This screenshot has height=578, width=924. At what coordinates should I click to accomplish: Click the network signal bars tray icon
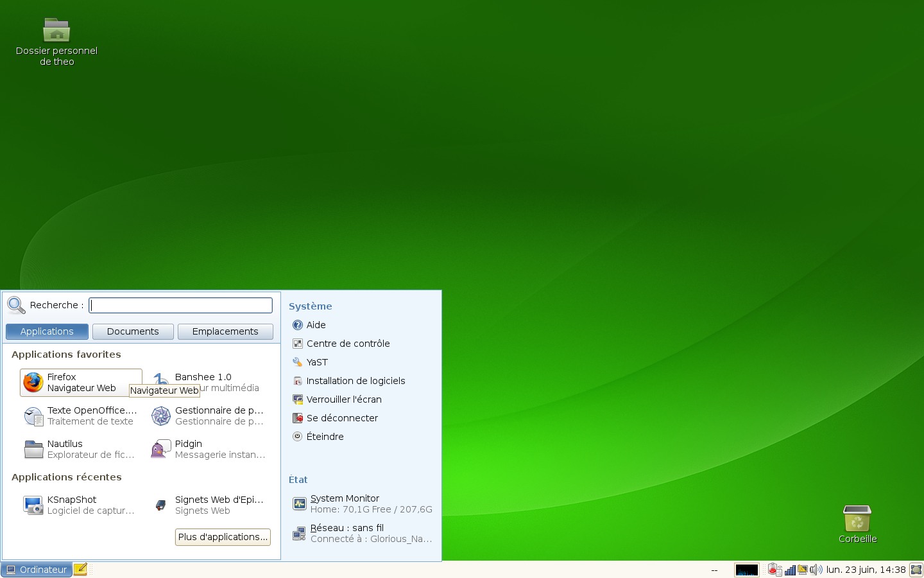(x=791, y=570)
